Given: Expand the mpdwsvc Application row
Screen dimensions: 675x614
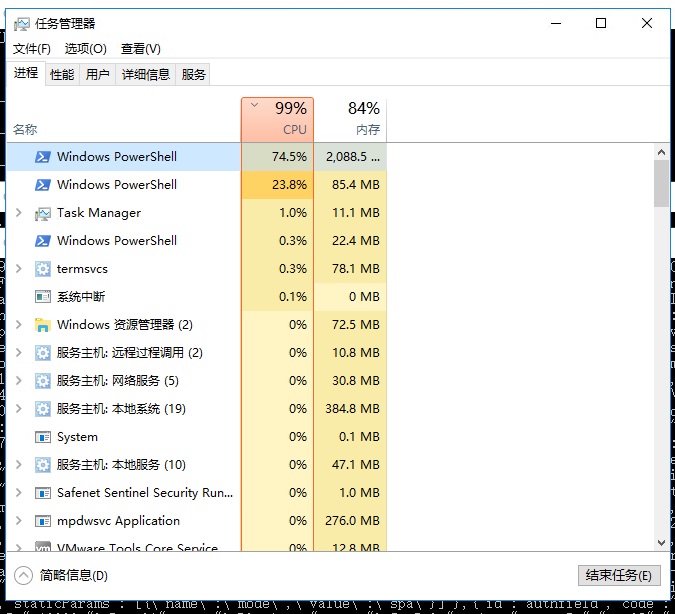Looking at the screenshot, I should pyautogui.click(x=19, y=521).
